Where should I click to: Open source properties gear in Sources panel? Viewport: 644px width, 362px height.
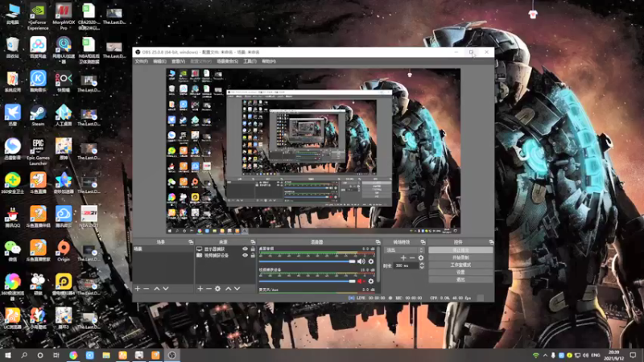click(x=217, y=289)
